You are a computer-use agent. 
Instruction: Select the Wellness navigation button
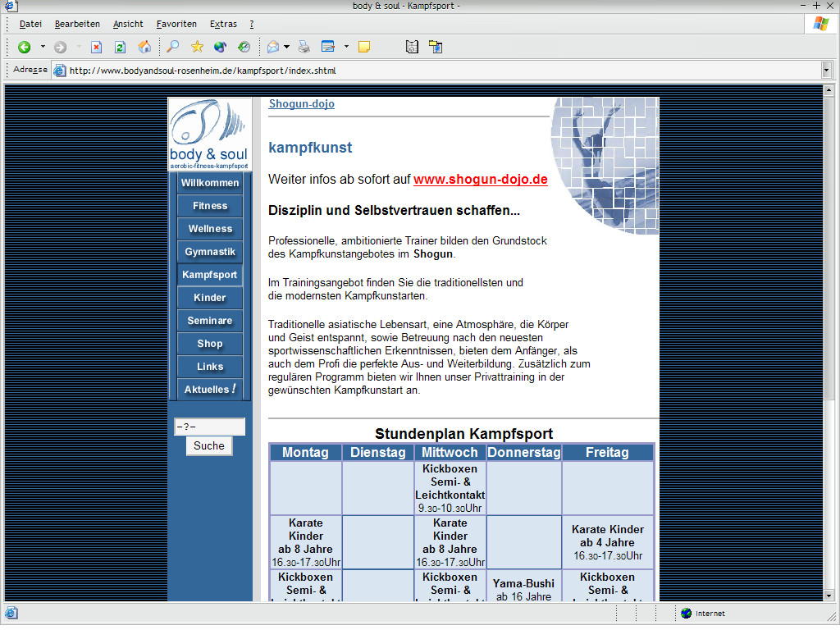(x=210, y=229)
